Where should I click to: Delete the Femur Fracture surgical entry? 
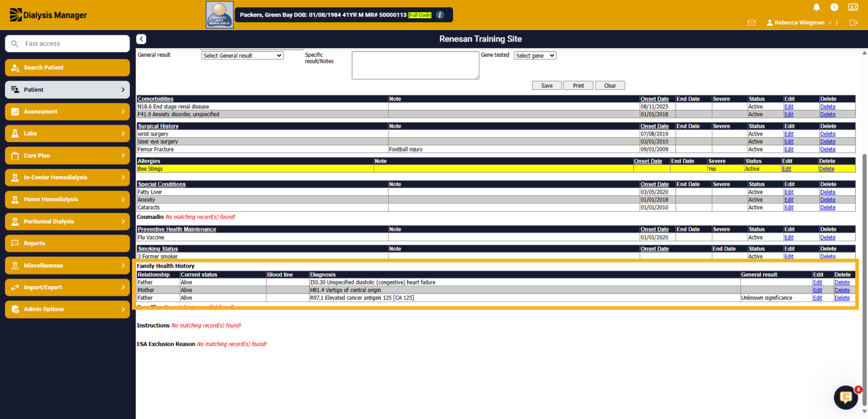pyautogui.click(x=828, y=149)
